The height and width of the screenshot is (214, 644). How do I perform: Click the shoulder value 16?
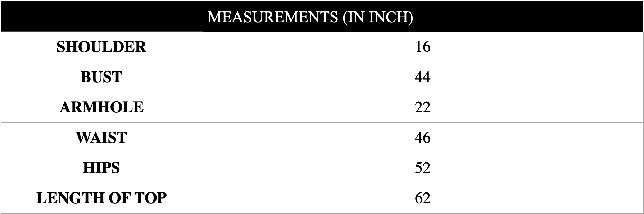pyautogui.click(x=423, y=47)
